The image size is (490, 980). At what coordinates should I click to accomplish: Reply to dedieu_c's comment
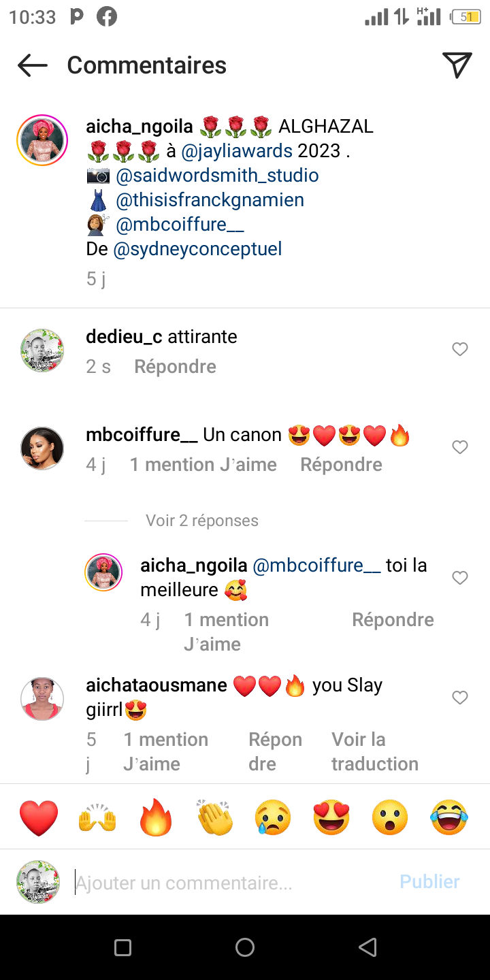[x=175, y=367]
